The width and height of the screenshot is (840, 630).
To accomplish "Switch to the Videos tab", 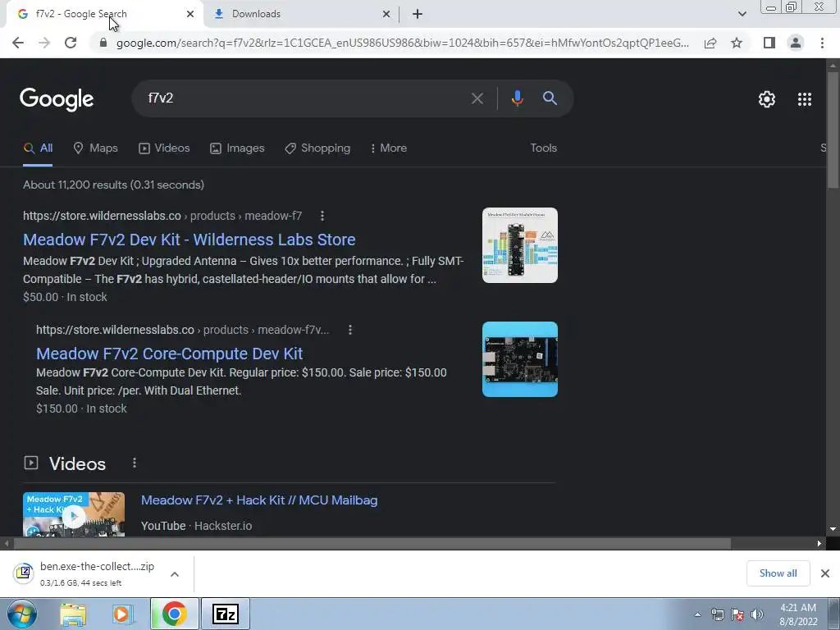I will click(164, 148).
